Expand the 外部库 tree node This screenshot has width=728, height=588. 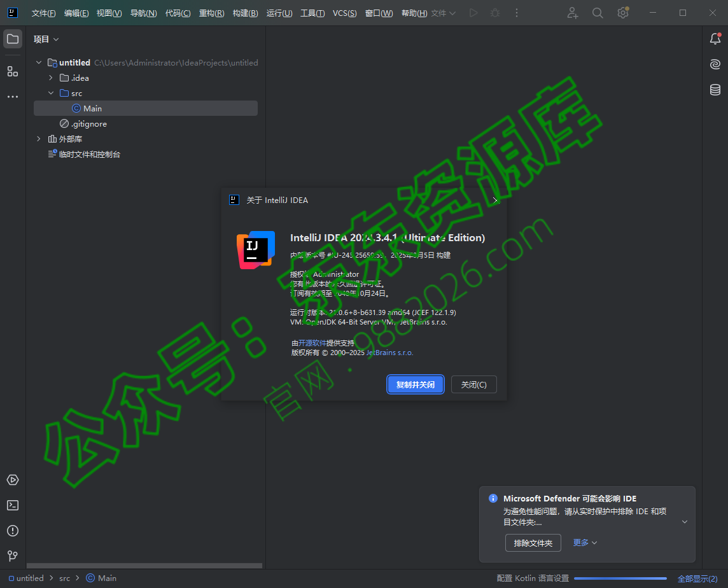click(x=38, y=139)
